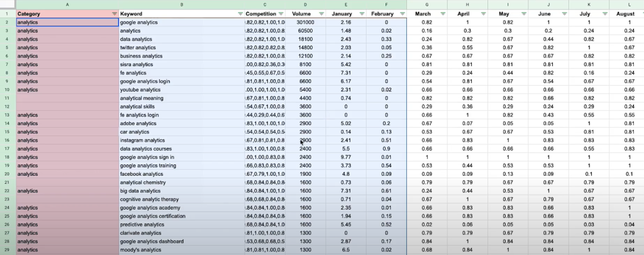Expand the July filter dropdown
This screenshot has width=644, height=255.
coord(604,13)
